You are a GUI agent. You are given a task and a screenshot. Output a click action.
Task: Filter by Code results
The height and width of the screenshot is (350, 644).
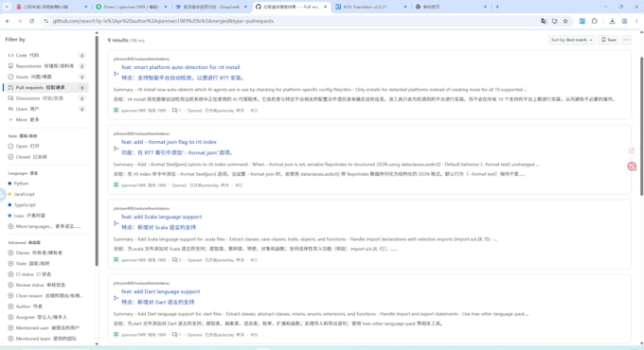[46, 56]
